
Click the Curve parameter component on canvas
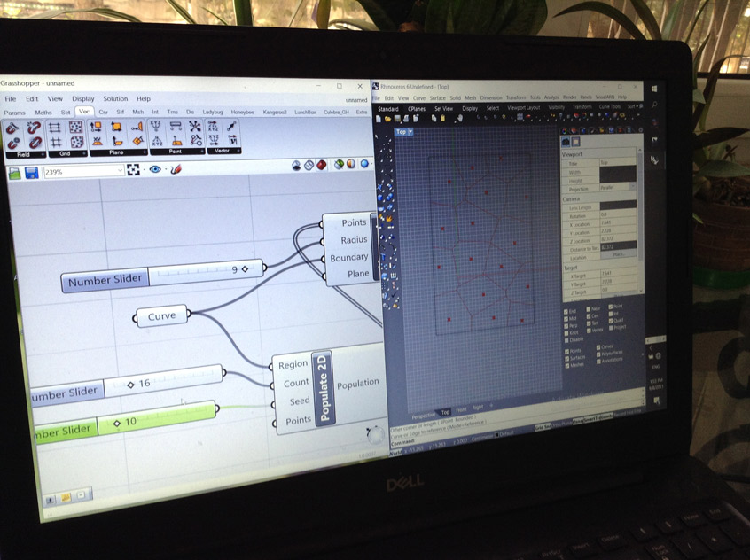point(162,316)
